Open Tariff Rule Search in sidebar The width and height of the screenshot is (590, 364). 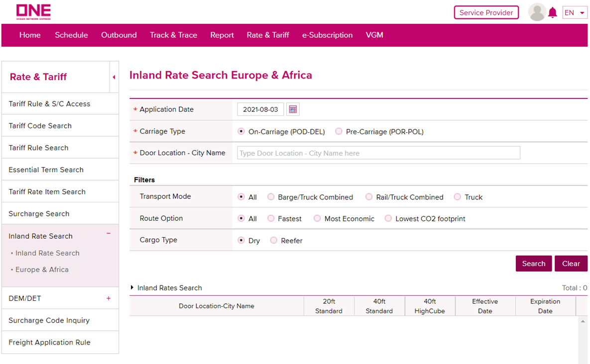pos(60,148)
